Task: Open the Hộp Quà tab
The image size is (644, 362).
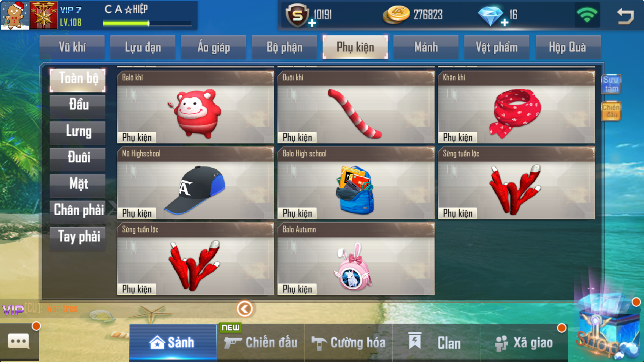Action: [568, 47]
